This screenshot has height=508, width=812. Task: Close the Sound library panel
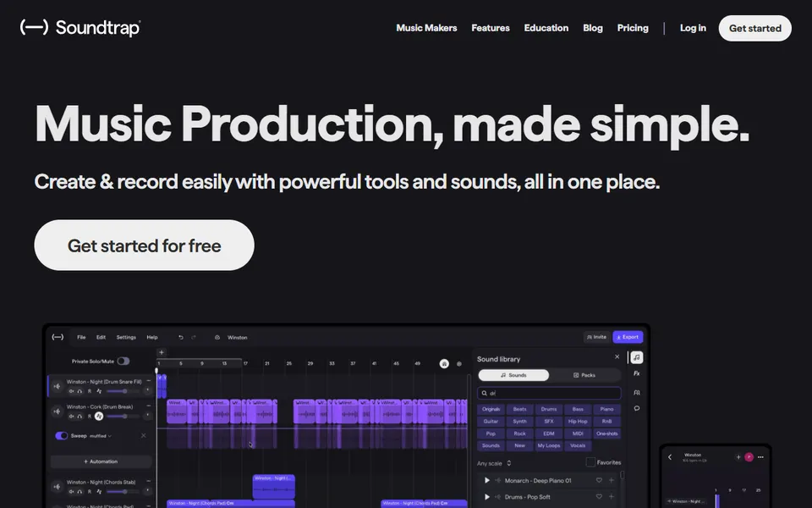(x=617, y=356)
